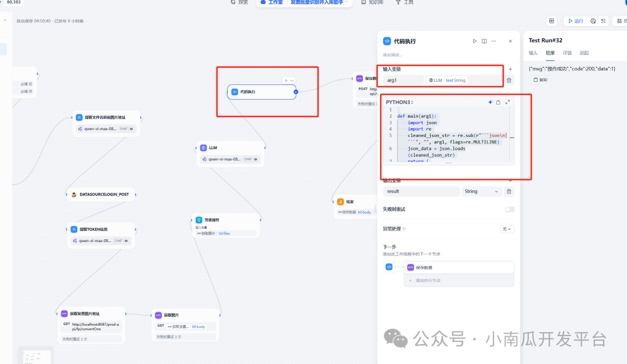Check the second 必填 checkbox on the left
The image size is (627, 364).
[31, 92]
